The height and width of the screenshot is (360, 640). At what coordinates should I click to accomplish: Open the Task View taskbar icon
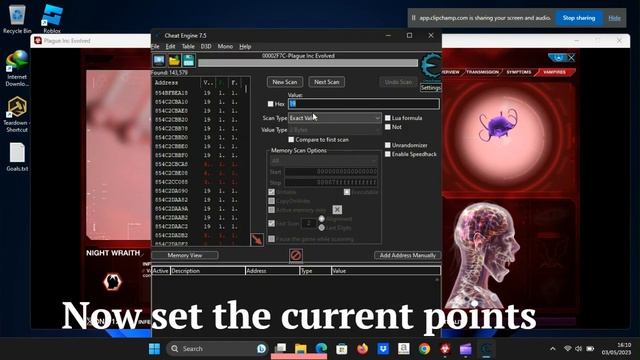click(x=280, y=349)
